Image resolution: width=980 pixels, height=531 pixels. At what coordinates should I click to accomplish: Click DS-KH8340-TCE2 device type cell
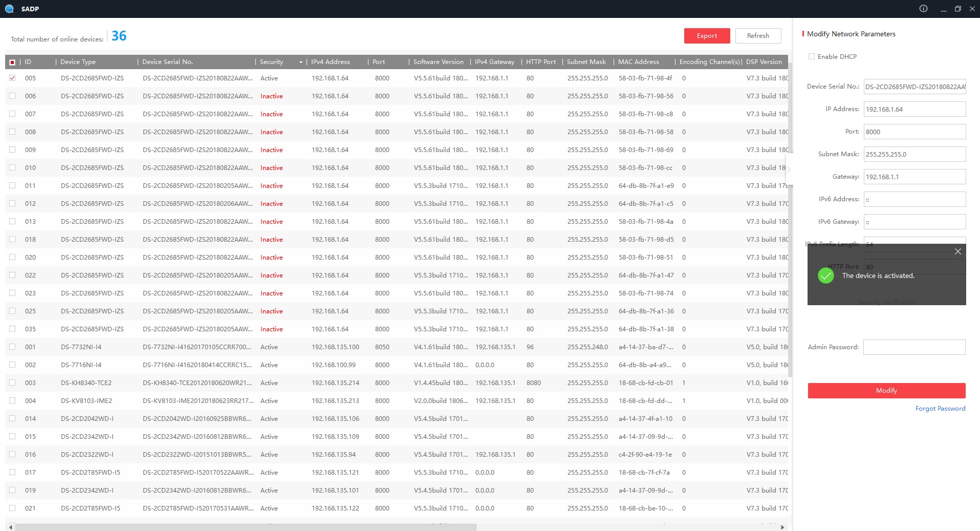pos(86,383)
